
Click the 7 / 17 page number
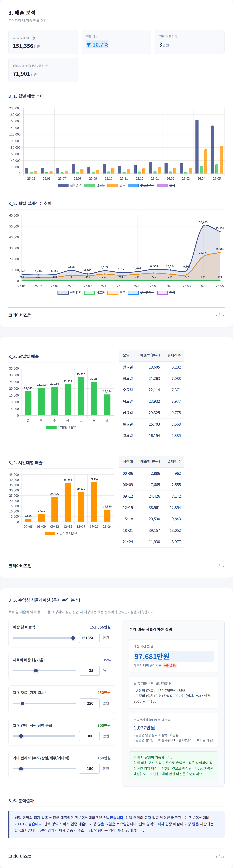[x=220, y=315]
